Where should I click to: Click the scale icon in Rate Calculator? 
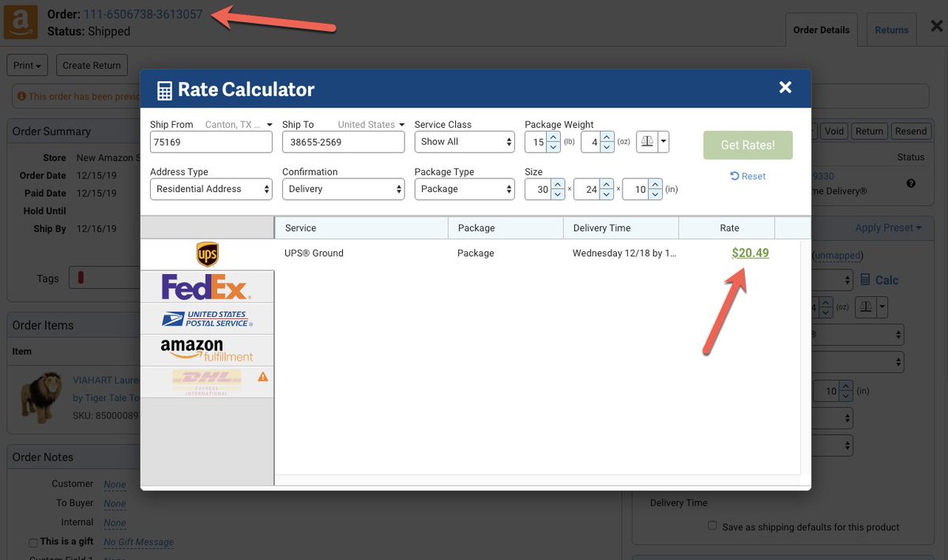coord(647,141)
